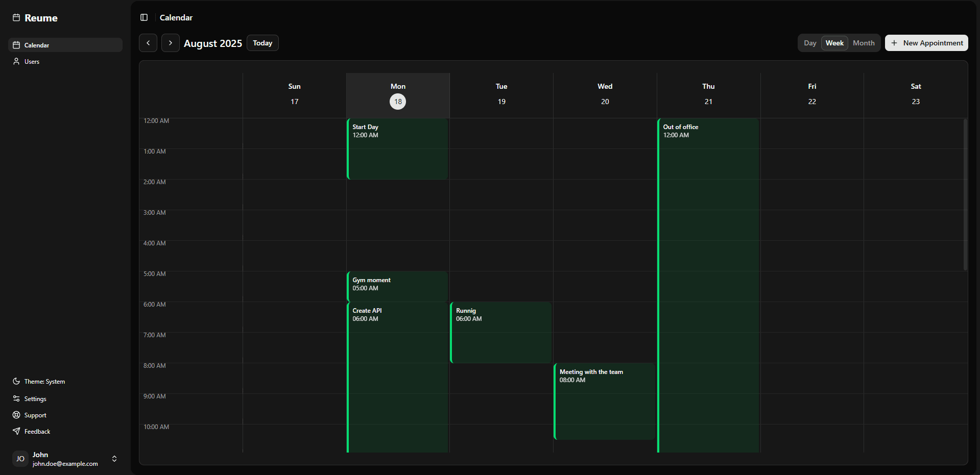
Task: Click the Reume logo icon
Action: pyautogui.click(x=16, y=18)
